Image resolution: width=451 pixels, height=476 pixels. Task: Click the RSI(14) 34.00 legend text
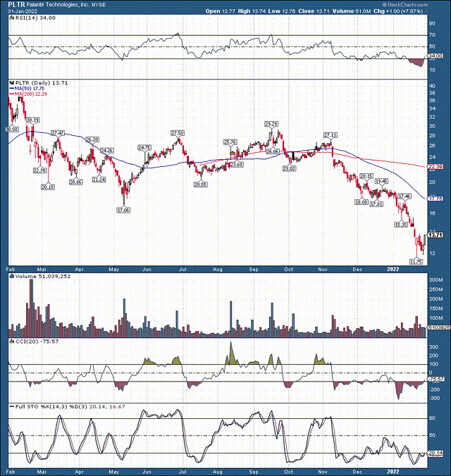pos(35,18)
